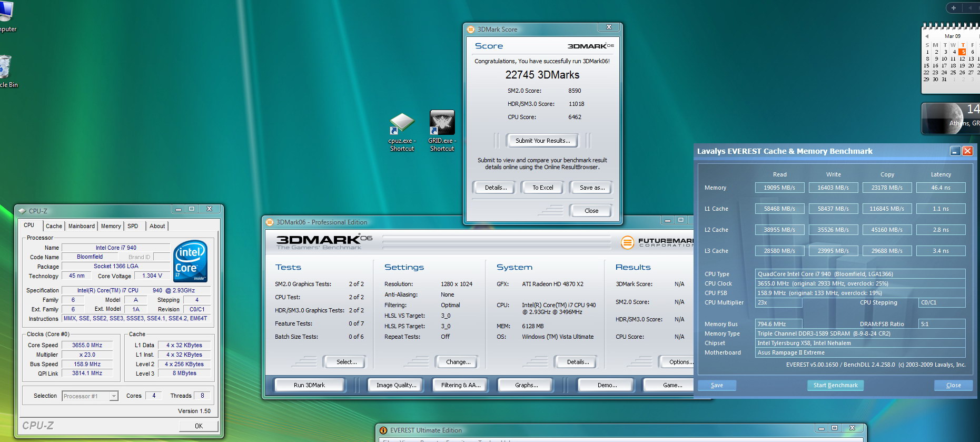980x442 pixels.
Task: Switch to the Mainboard tab in CPU-Z
Action: [82, 226]
